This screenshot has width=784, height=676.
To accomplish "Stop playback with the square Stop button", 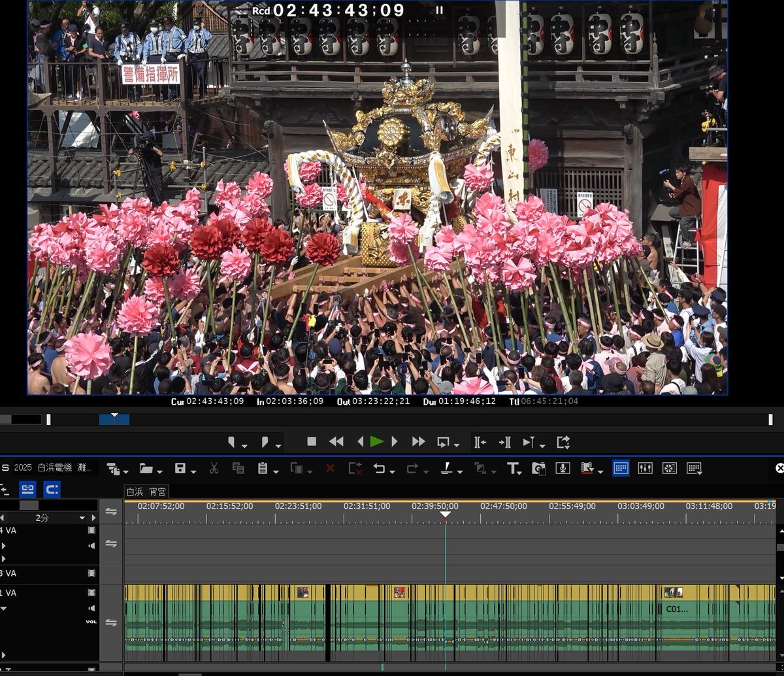I will pyautogui.click(x=312, y=442).
